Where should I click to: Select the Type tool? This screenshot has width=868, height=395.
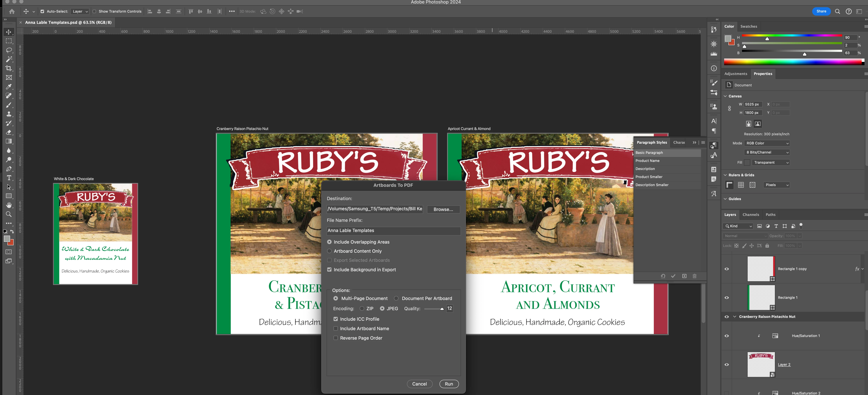pyautogui.click(x=9, y=178)
